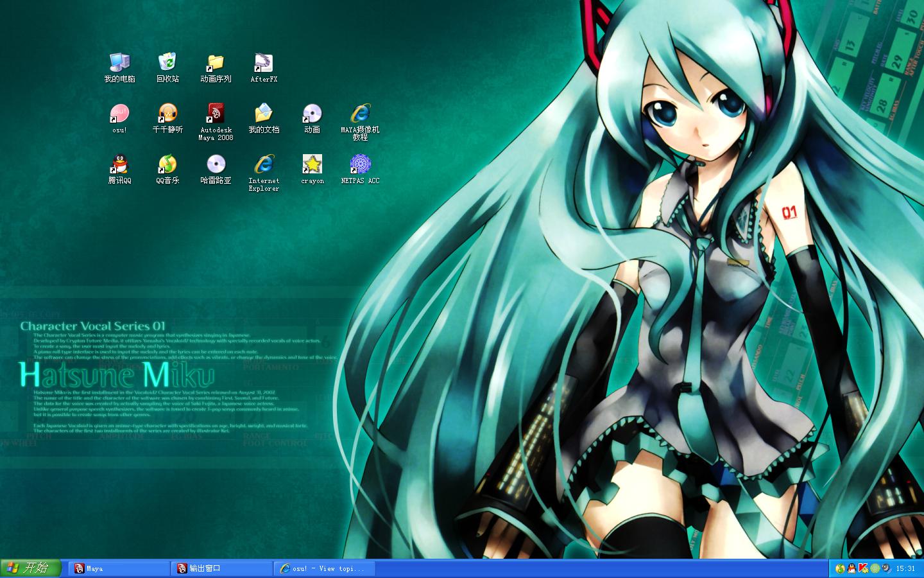Select the AfterFX desktop shortcut
Image resolution: width=924 pixels, height=578 pixels.
pos(264,67)
